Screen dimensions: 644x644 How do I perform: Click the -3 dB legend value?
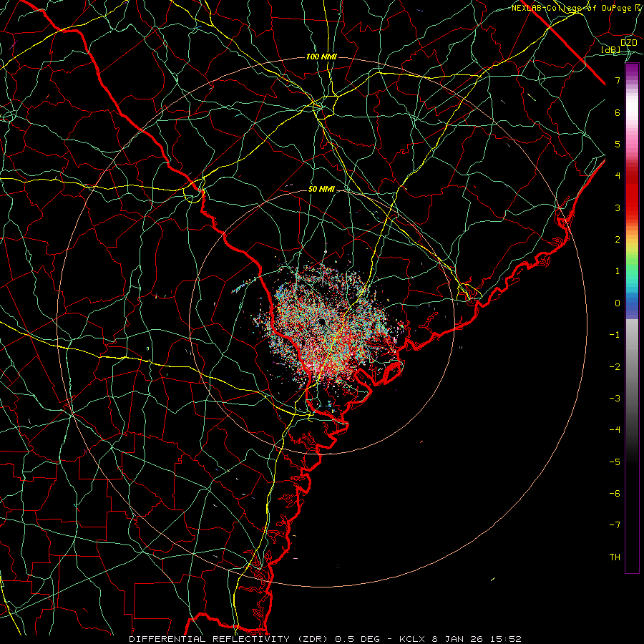(615, 399)
